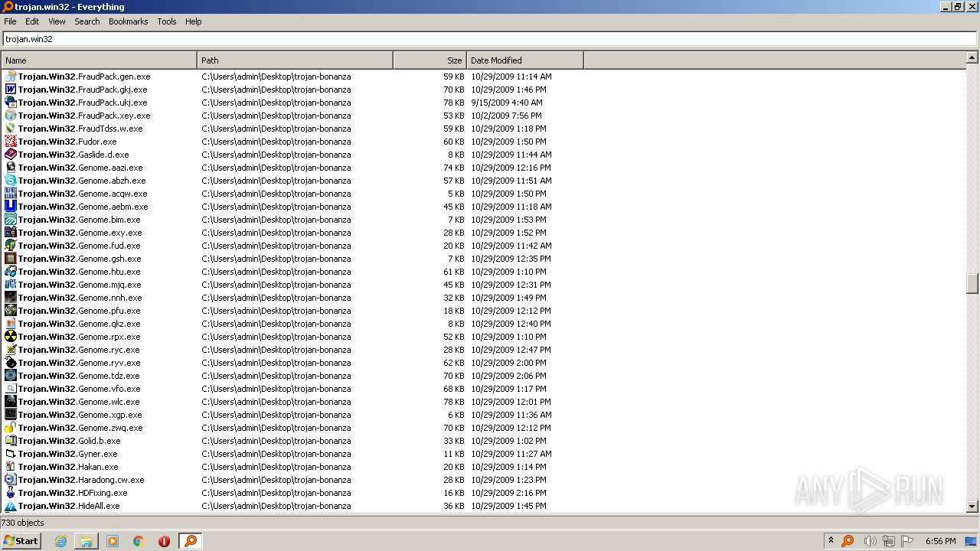Click the Start button
The image size is (980, 551).
coord(21,541)
